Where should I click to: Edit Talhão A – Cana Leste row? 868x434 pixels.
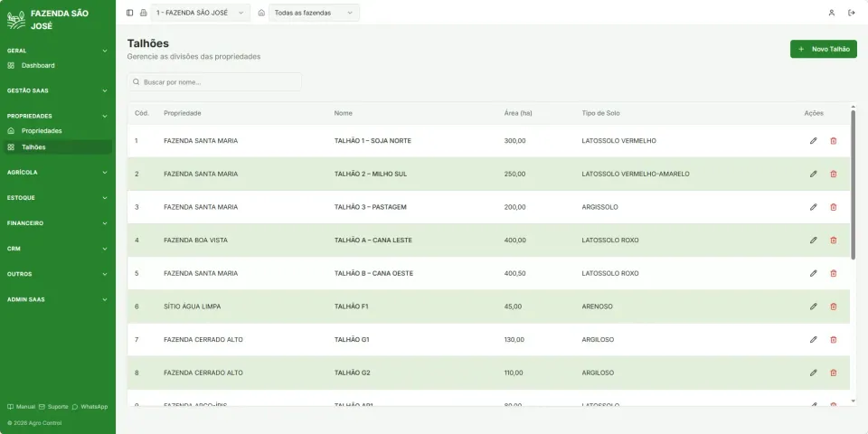[x=813, y=241]
